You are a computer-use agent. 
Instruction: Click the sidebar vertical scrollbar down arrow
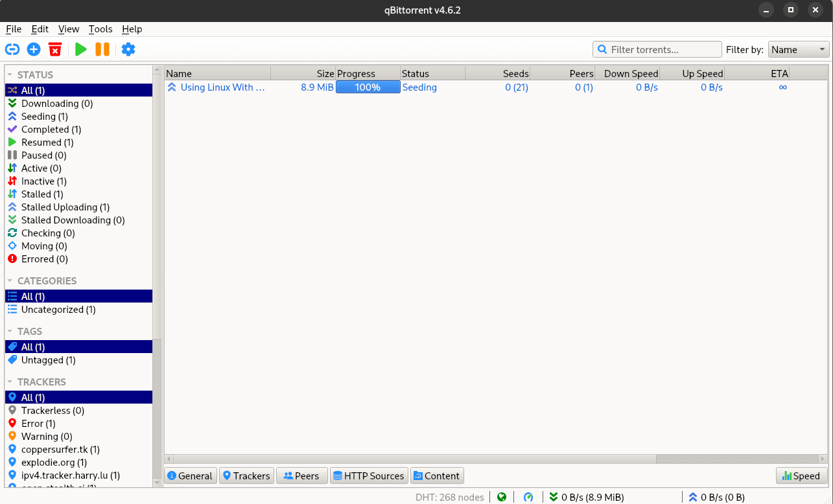(x=157, y=482)
